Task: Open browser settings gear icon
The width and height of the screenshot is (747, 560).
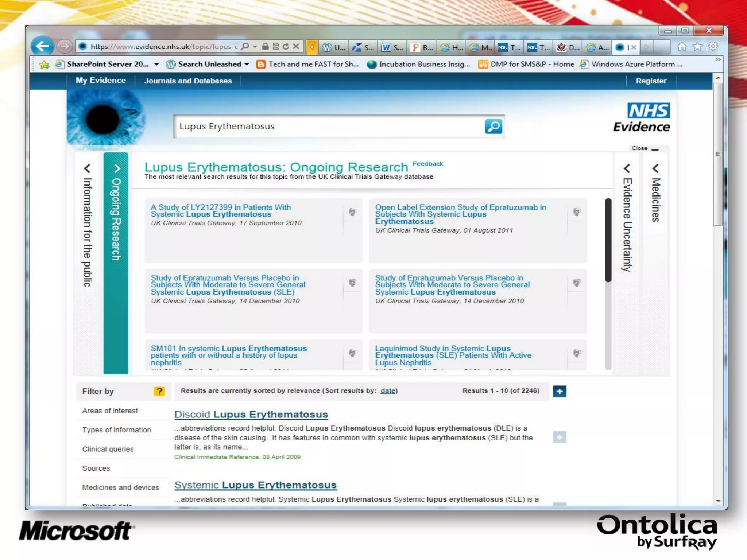Action: (713, 47)
